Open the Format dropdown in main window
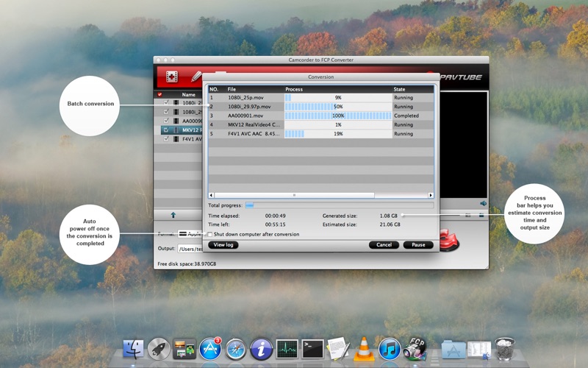The width and height of the screenshot is (588, 368). point(190,234)
